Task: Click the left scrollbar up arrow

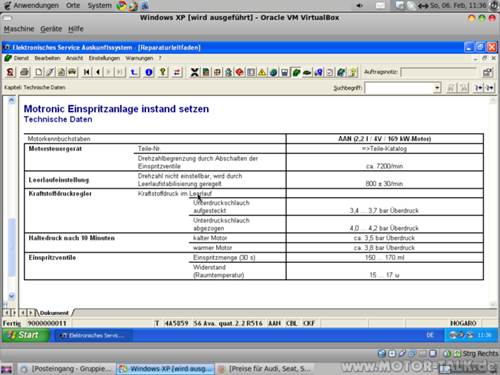Action: 12,100
